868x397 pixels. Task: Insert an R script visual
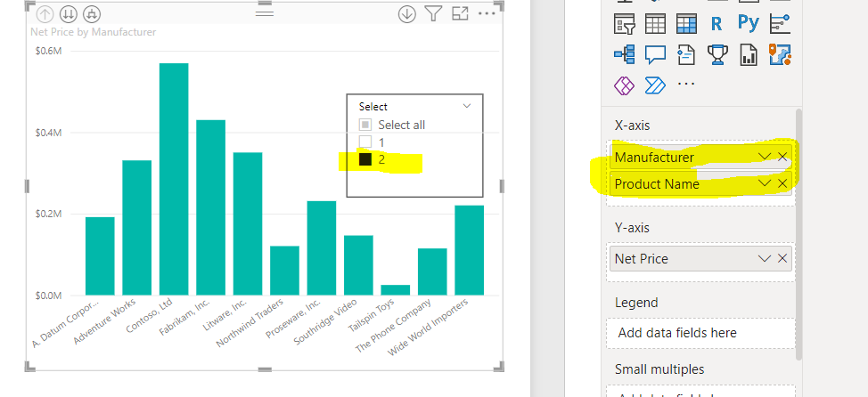[x=717, y=24]
